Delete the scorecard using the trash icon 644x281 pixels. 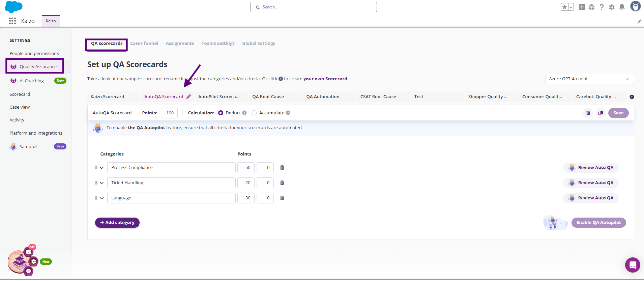click(588, 113)
